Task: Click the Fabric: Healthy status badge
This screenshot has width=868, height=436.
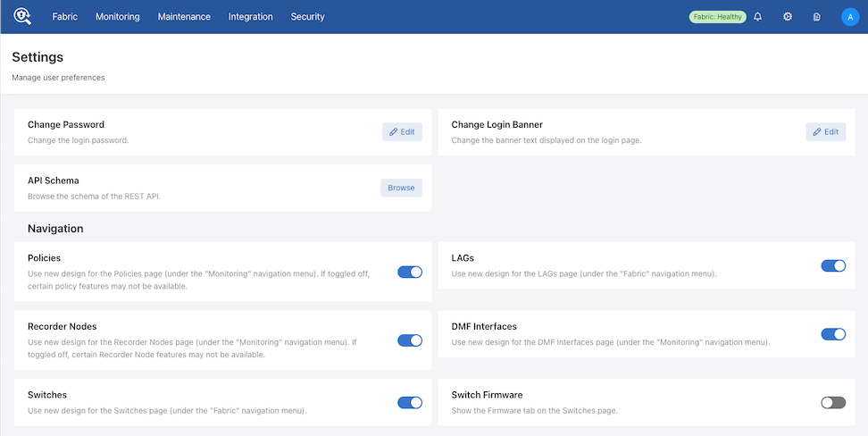Action: point(717,17)
